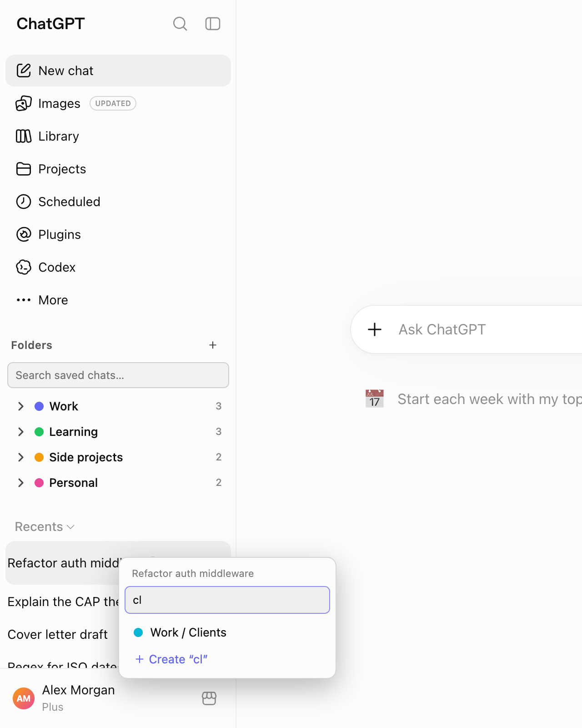Open the Scheduled menu item
This screenshot has width=582, height=728.
pos(118,202)
